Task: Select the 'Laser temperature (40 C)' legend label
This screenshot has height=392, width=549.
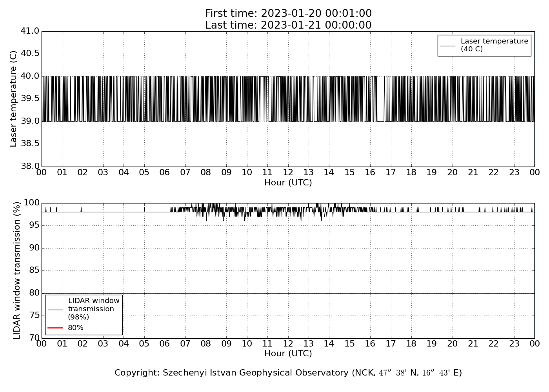Action: click(x=494, y=45)
